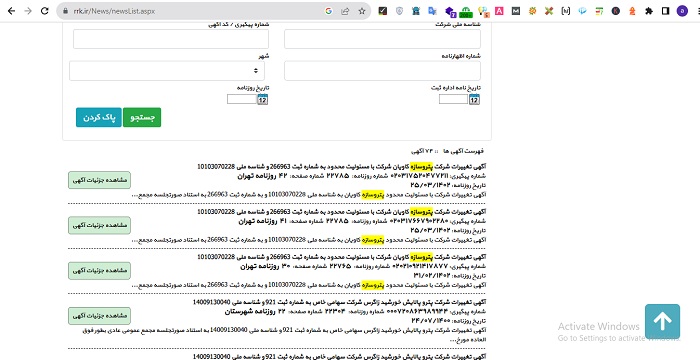Open the orange gear-shaped extension

532,11
